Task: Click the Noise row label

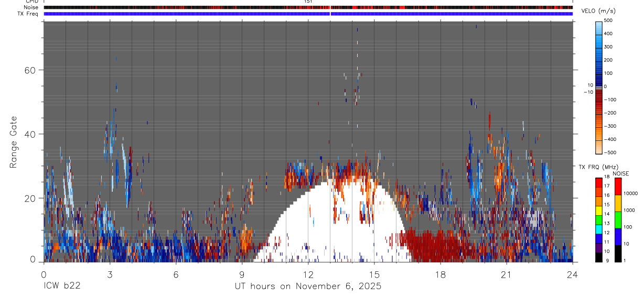Action: point(31,7)
